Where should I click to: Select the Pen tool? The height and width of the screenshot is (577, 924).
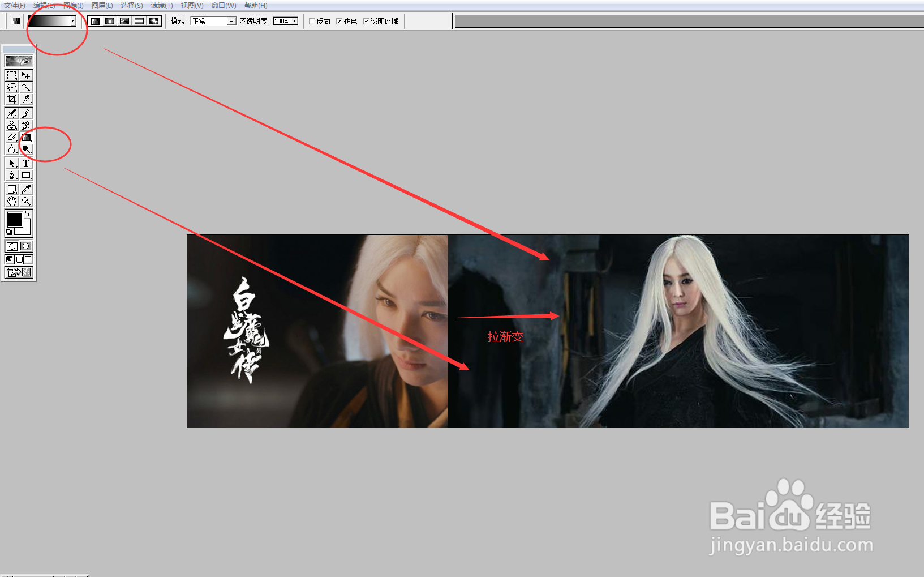(x=12, y=175)
